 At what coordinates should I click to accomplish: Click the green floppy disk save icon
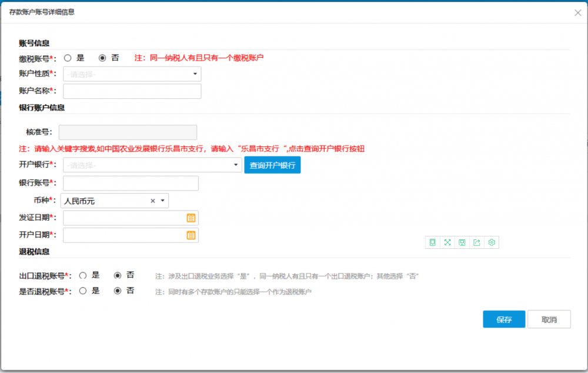point(462,242)
